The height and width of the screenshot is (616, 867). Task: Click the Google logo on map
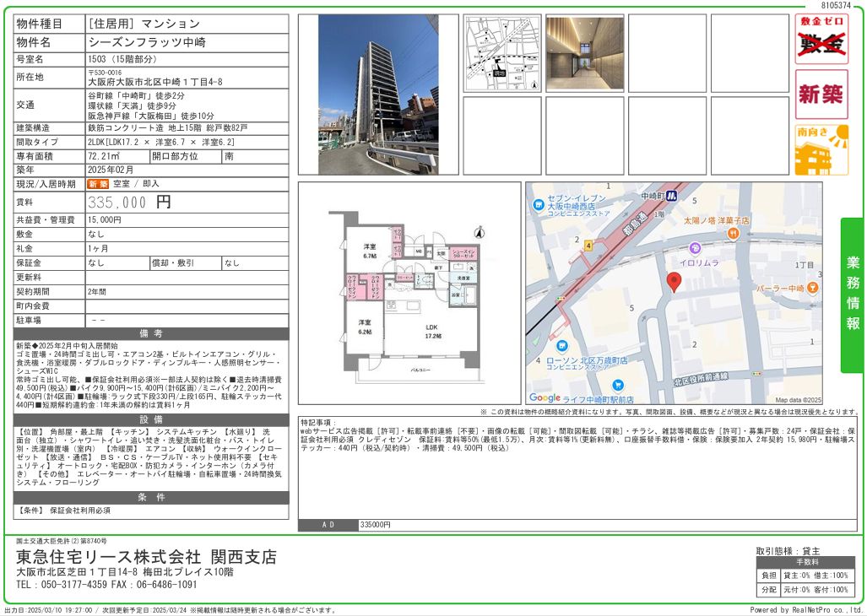point(545,397)
